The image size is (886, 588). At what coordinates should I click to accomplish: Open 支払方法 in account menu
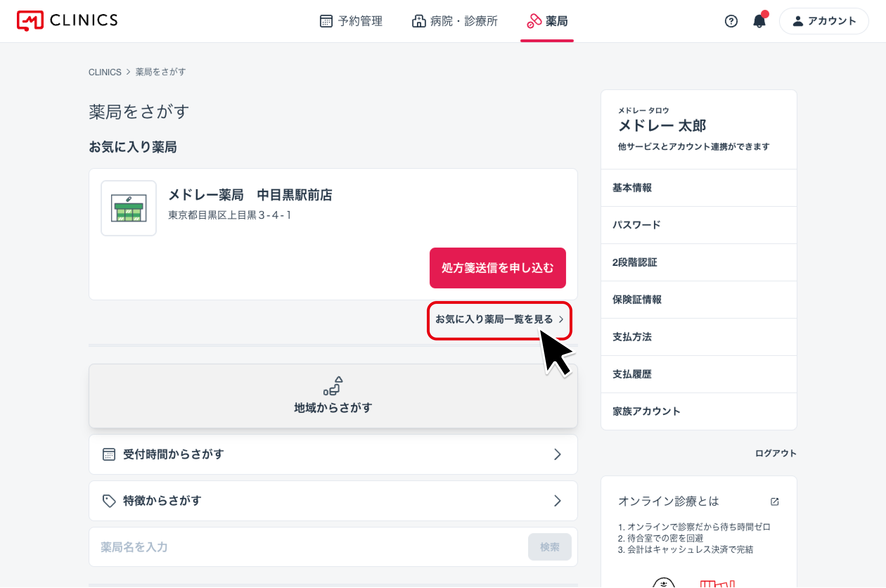699,337
